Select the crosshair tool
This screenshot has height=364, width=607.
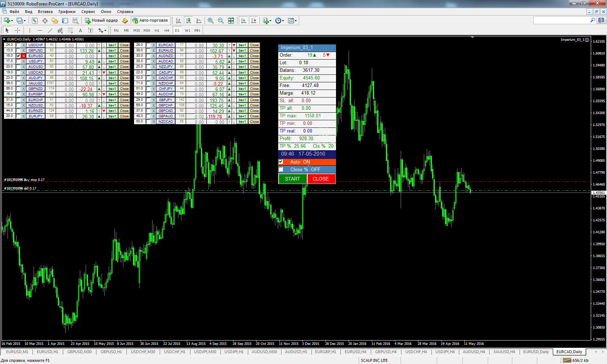[17, 30]
